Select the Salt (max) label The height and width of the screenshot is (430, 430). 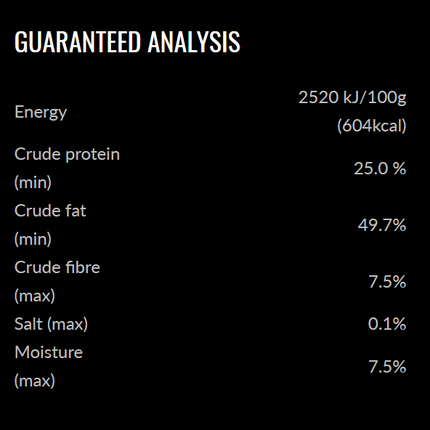pos(51,324)
